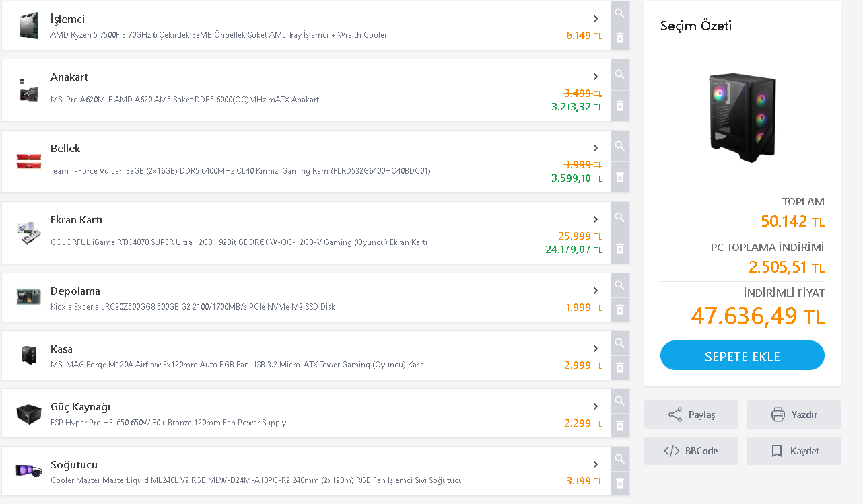Viewport: 863px width, 504px height.
Task: Click the Bellek category heading
Action: pyautogui.click(x=65, y=148)
